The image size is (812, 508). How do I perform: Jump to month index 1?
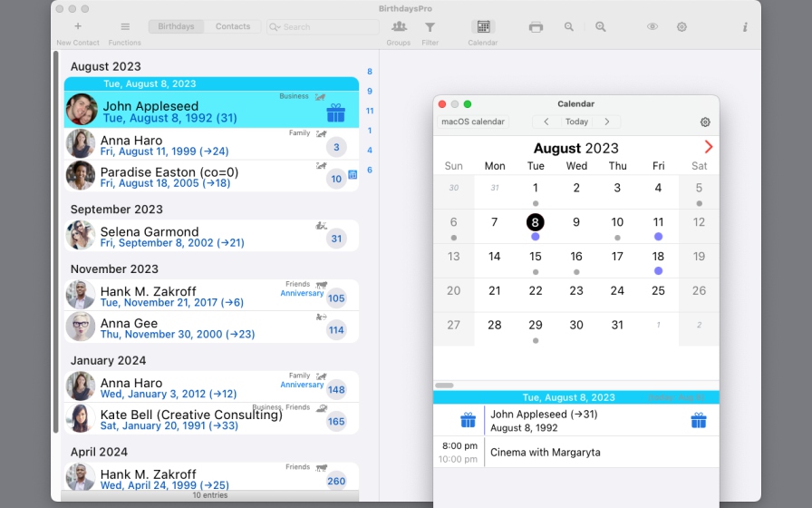pyautogui.click(x=370, y=131)
